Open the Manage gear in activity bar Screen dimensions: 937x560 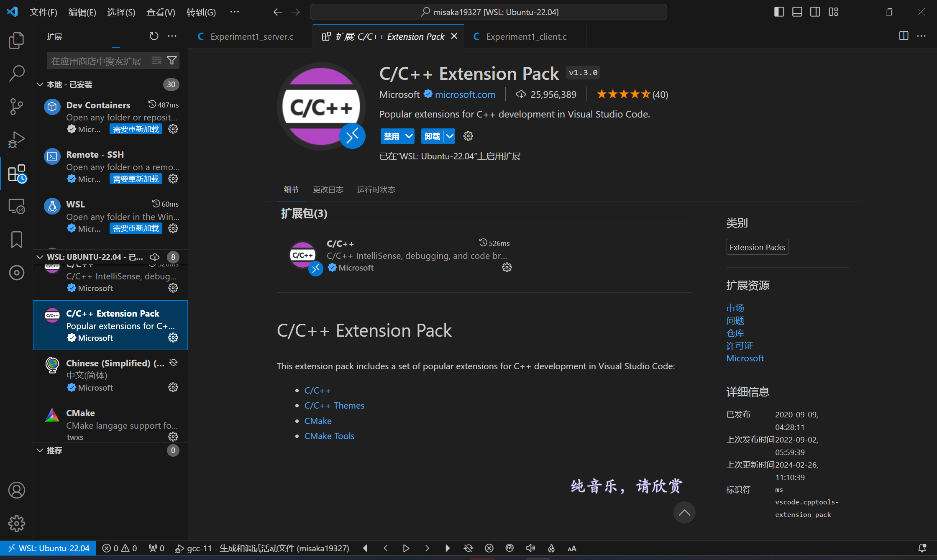(x=16, y=523)
